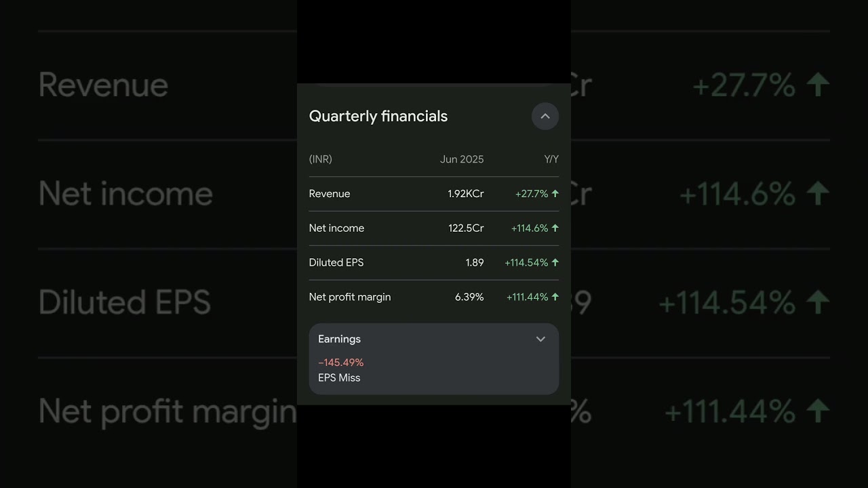The image size is (868, 488).
Task: Click small up arrow beside +114.6% in card
Action: 555,228
